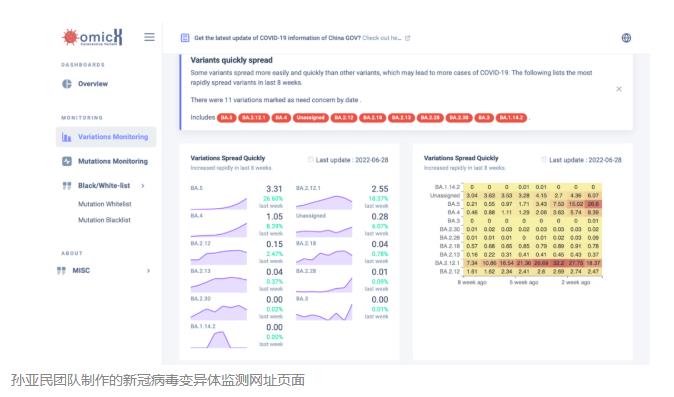Open Mutation Blacklist
The image size is (674, 397).
[104, 220]
